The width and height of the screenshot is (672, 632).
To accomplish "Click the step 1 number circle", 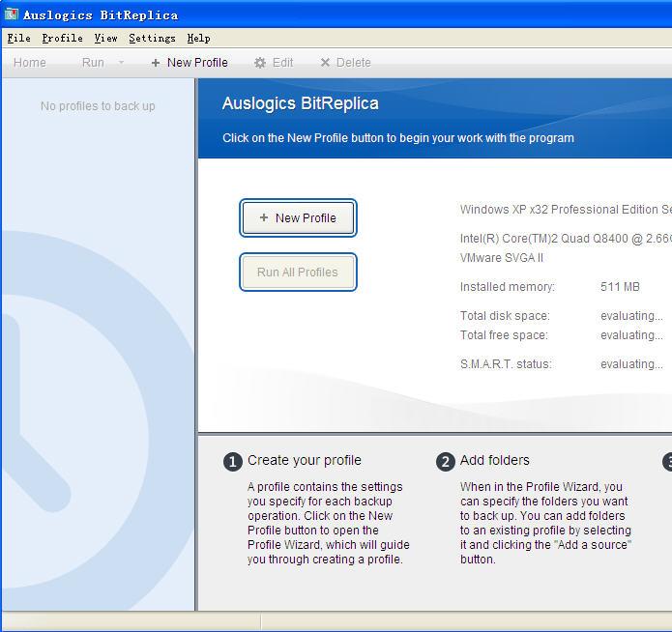I will pos(232,462).
